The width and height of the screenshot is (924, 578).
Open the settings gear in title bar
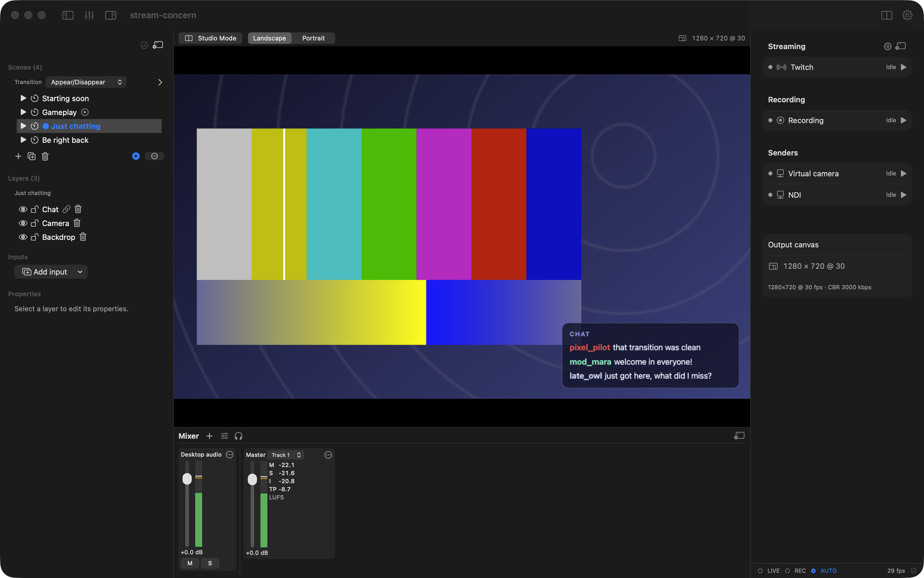[x=907, y=15]
